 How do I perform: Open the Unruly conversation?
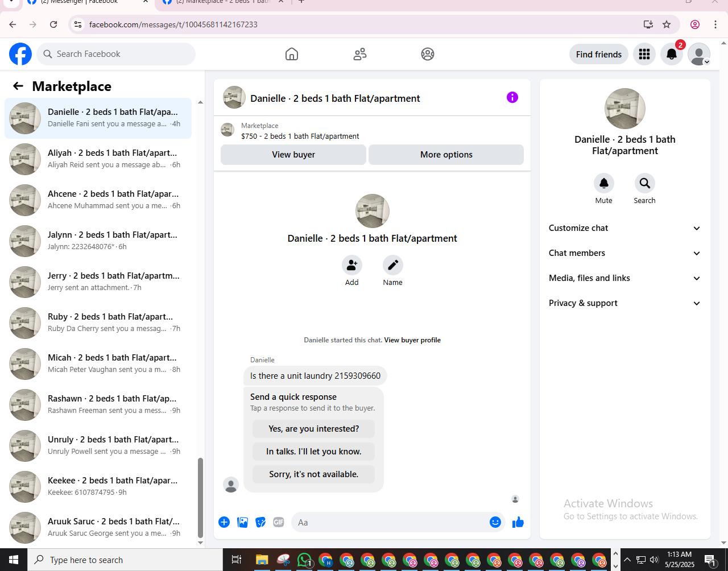tap(98, 446)
